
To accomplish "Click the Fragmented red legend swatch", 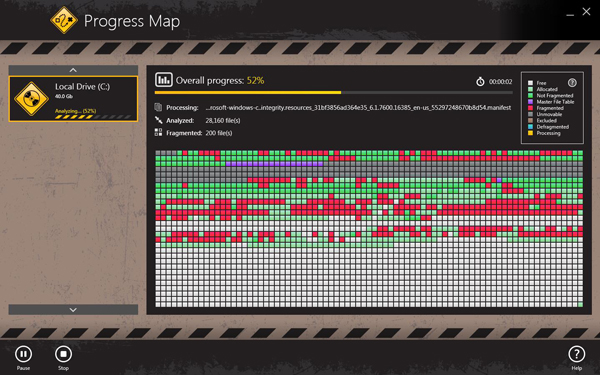I will tap(530, 108).
